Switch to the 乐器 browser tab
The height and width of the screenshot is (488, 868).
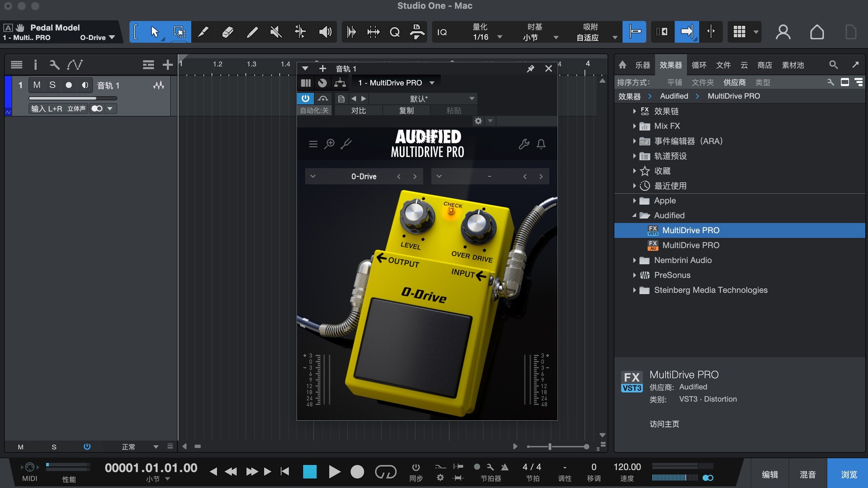(x=642, y=65)
